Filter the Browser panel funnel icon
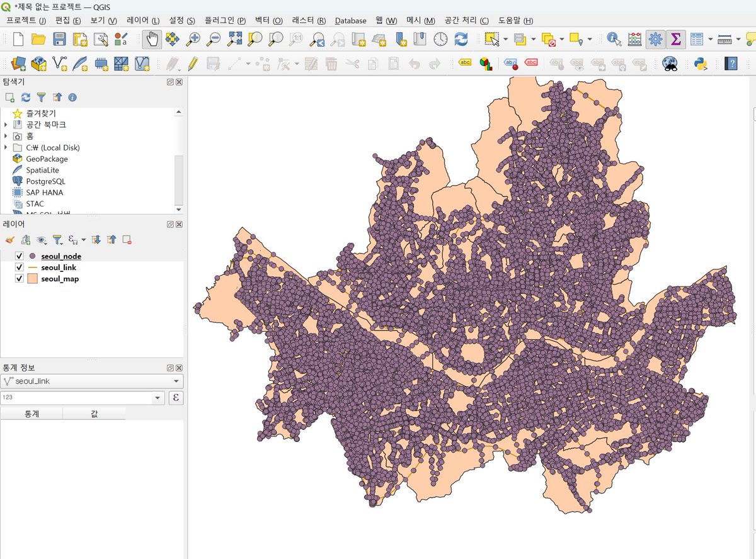The width and height of the screenshot is (756, 559). pyautogui.click(x=41, y=97)
